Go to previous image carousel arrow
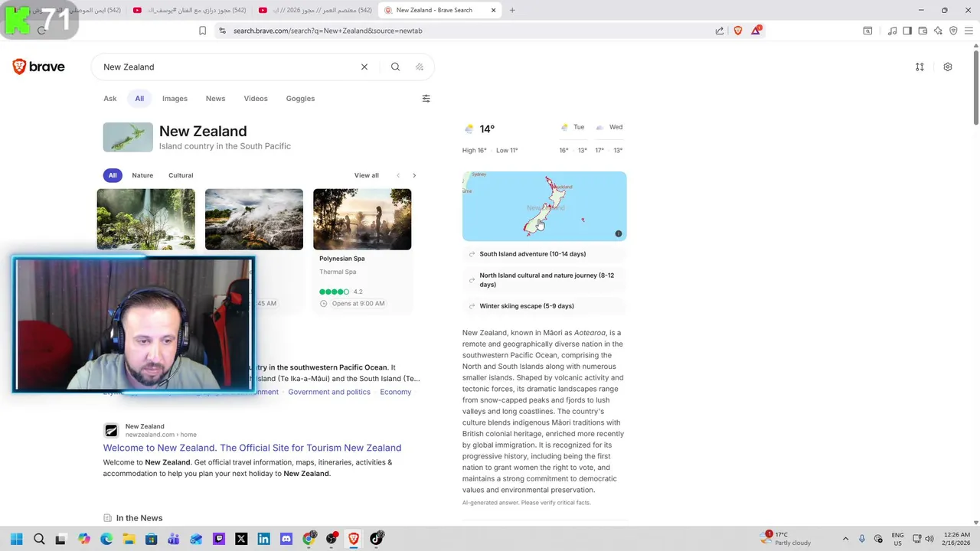Screen dimensions: 980x551 tap(398, 175)
